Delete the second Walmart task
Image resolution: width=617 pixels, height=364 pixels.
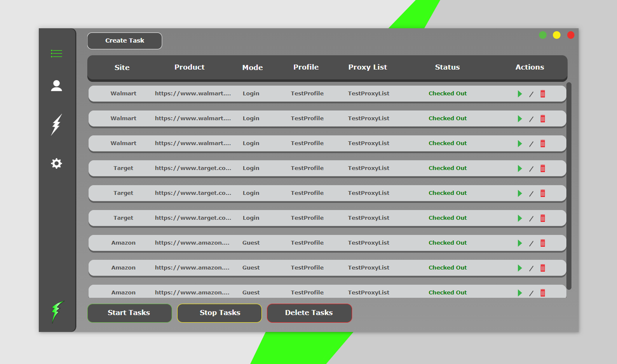tap(542, 118)
